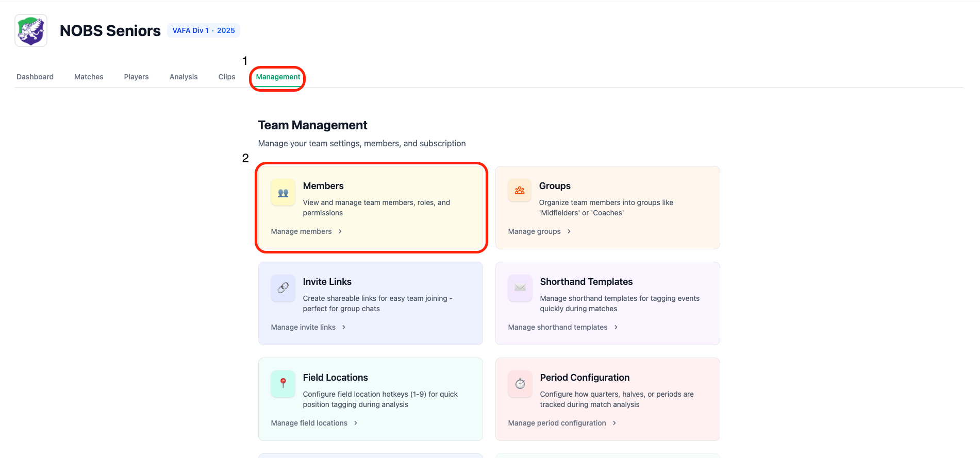The height and width of the screenshot is (458, 980).
Task: Select the Clips tab
Action: (x=227, y=77)
